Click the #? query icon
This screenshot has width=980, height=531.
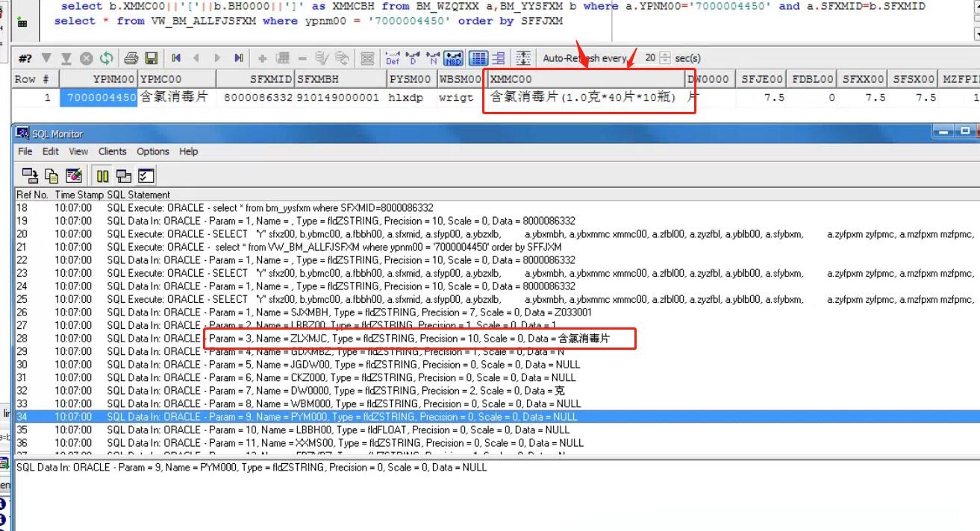coord(25,58)
